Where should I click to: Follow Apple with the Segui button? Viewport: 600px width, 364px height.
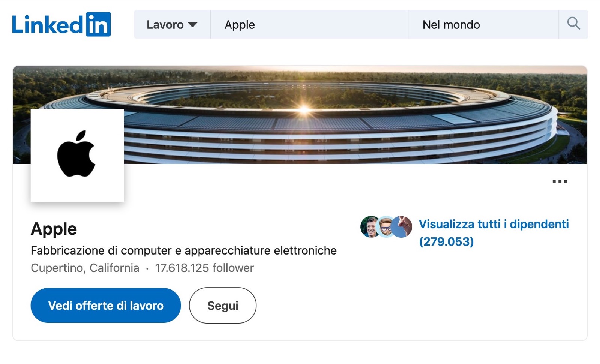point(223,306)
